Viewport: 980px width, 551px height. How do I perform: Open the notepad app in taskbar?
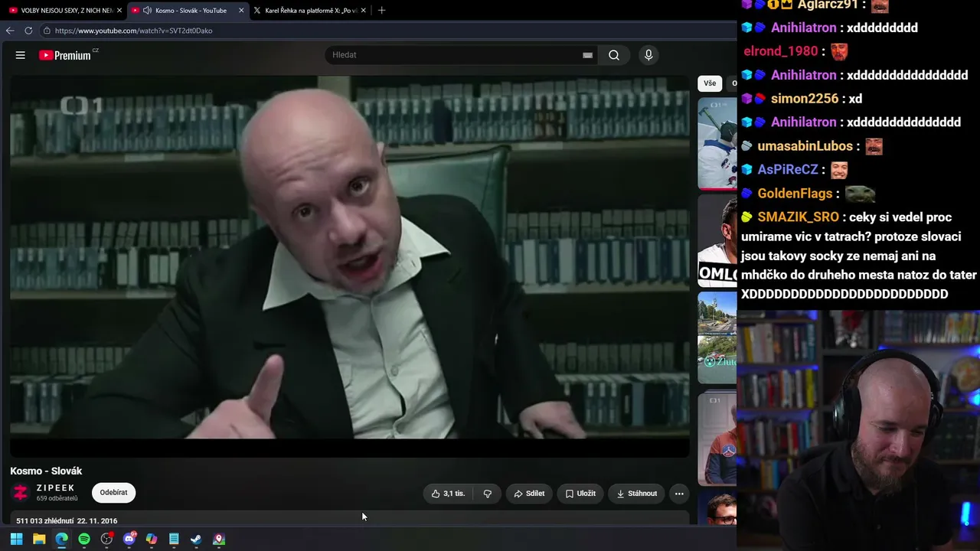(x=174, y=539)
